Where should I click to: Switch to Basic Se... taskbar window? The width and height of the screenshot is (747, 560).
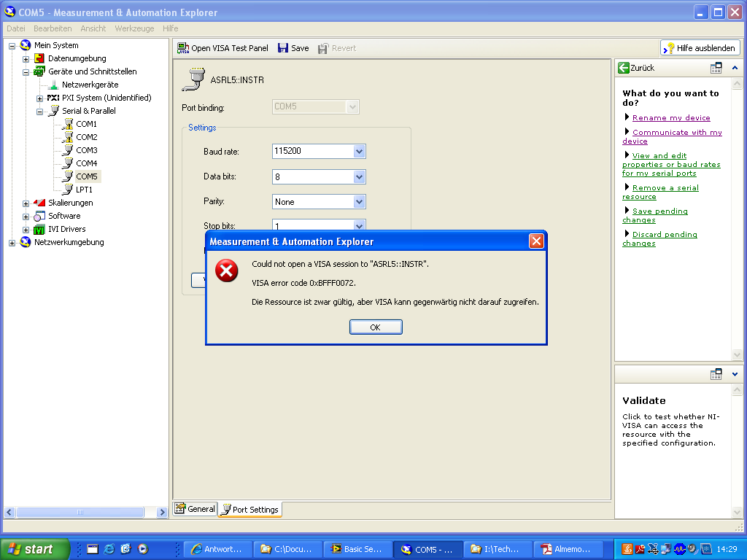(357, 549)
